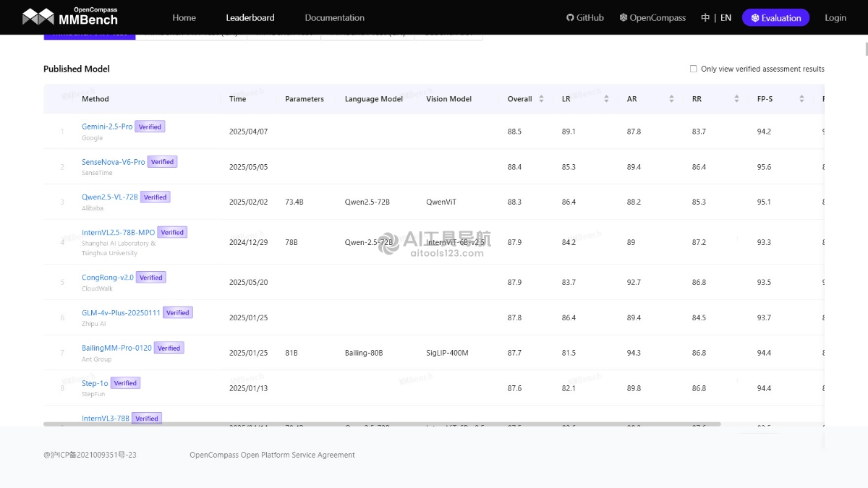The width and height of the screenshot is (868, 488).
Task: Click the Zhipu AI organization label
Action: [94, 324]
